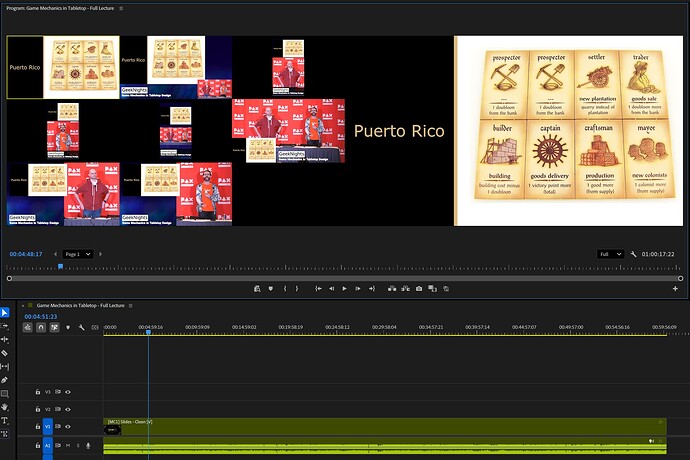Add a marker in the timeline toolbar
690x460 pixels.
[68, 328]
